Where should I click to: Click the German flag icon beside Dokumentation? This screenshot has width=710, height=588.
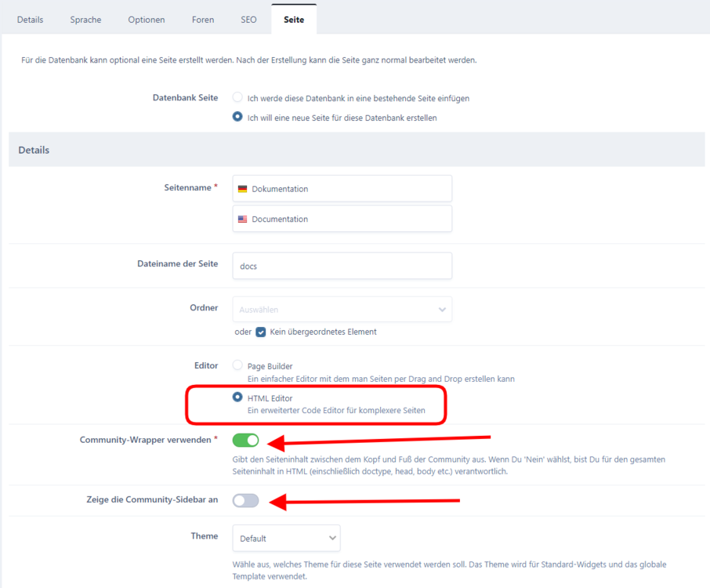point(243,188)
